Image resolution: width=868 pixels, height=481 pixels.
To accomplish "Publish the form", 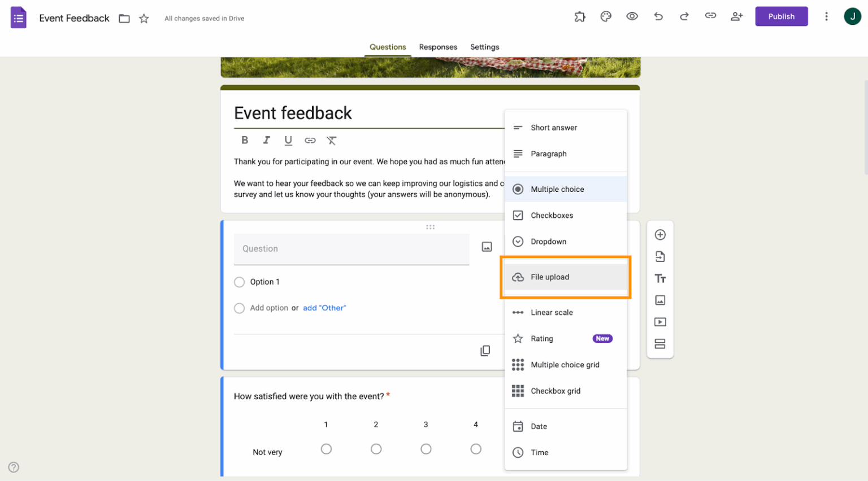I will tap(782, 16).
